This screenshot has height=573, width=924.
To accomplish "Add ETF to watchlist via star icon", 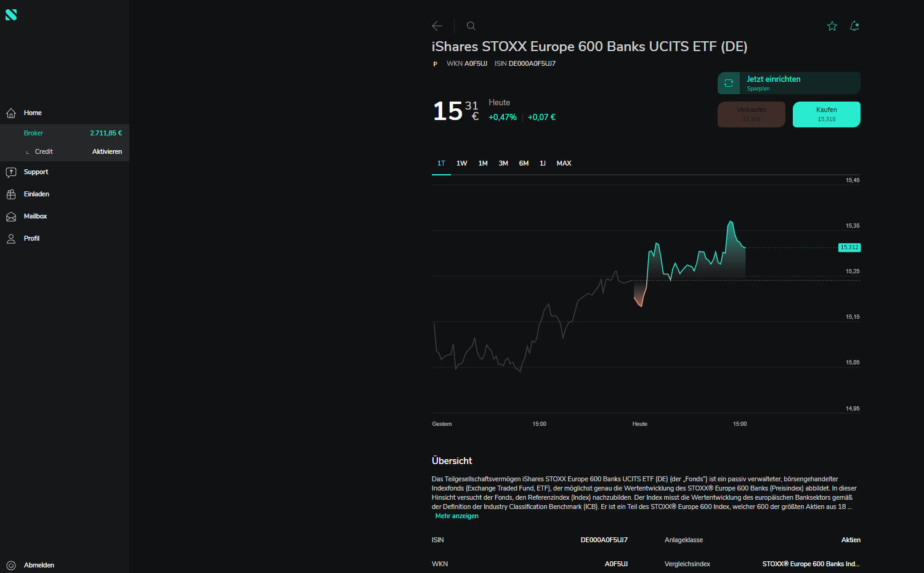I will tap(832, 26).
